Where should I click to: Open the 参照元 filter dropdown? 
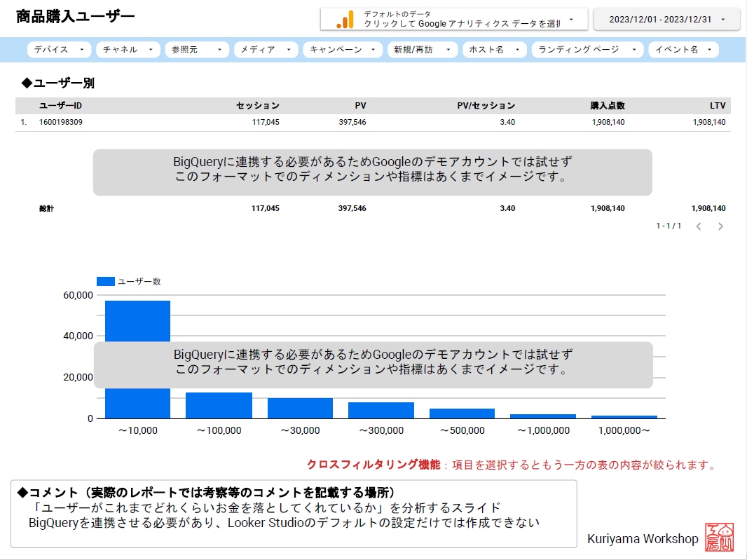click(x=197, y=50)
